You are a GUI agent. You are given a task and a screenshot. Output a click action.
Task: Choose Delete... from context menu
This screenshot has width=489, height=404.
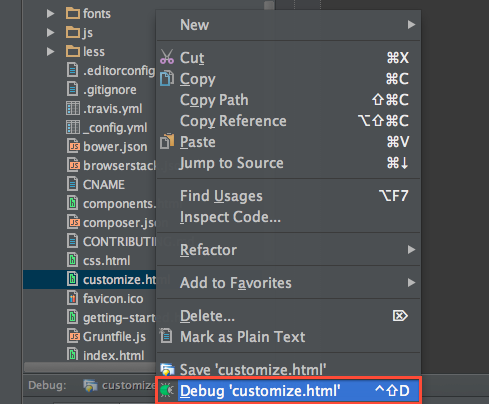288,316
